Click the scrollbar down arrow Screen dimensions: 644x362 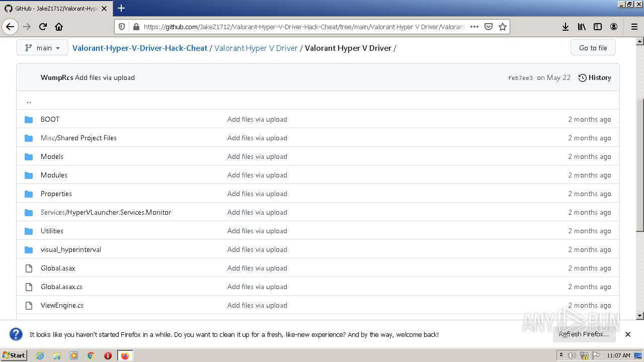point(640,316)
